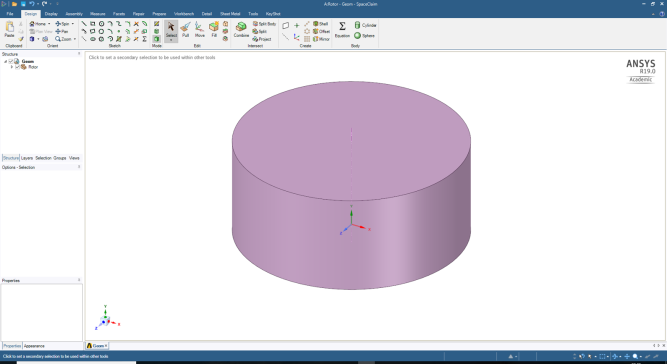667x364 pixels.
Task: Select the sketch Circle tool
Action: pyautogui.click(x=101, y=24)
